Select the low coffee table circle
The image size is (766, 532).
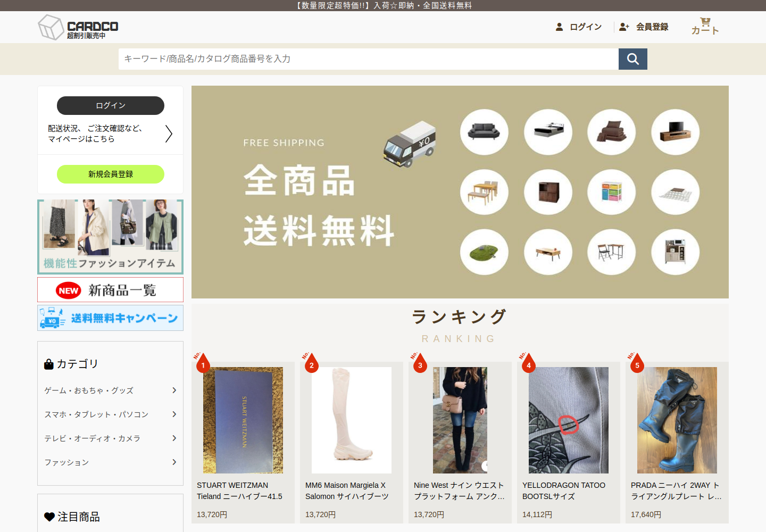(548, 252)
